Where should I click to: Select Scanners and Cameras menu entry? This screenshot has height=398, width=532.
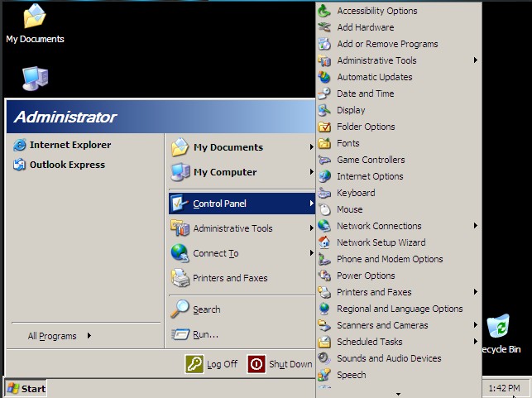click(x=399, y=325)
